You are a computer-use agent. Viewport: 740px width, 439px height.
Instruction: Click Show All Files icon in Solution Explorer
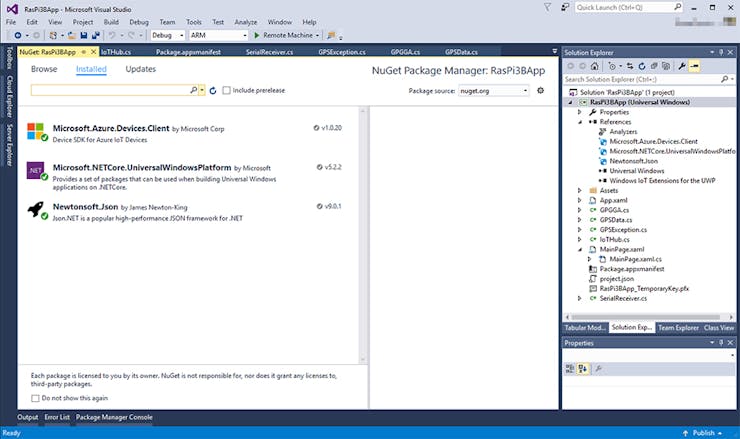[666, 67]
